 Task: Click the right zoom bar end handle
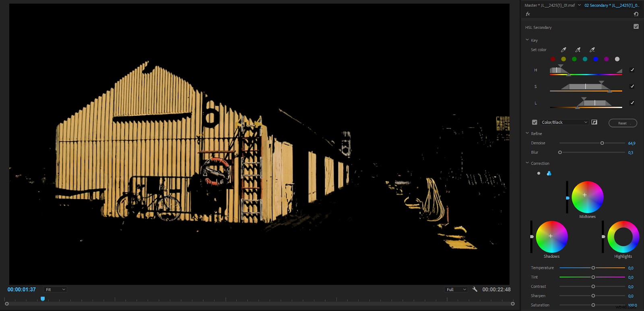[x=513, y=304]
